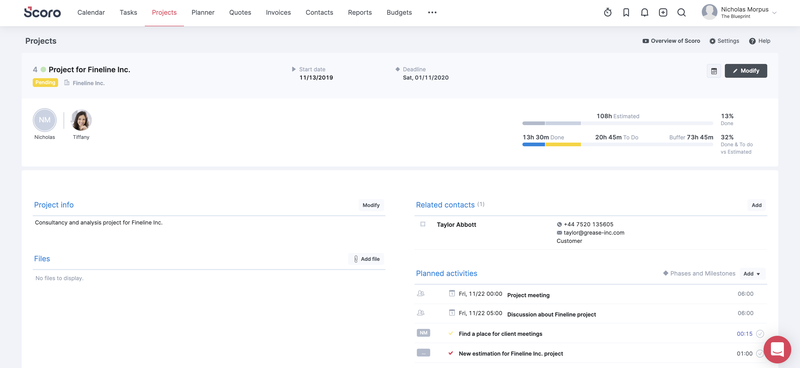Open the time tracker stopwatch icon

click(608, 13)
